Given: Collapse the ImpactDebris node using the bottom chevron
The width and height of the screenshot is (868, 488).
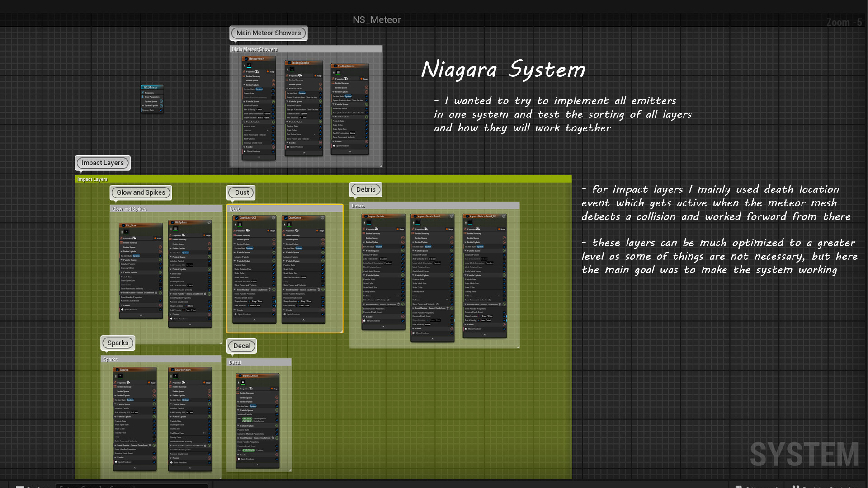Looking at the screenshot, I should (x=383, y=327).
